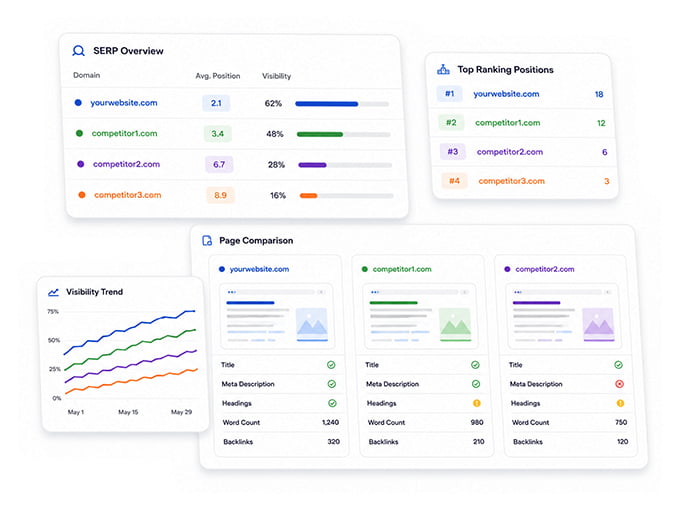Click the 3.4 average position badge
The width and height of the screenshot is (680, 510).
pyautogui.click(x=218, y=134)
